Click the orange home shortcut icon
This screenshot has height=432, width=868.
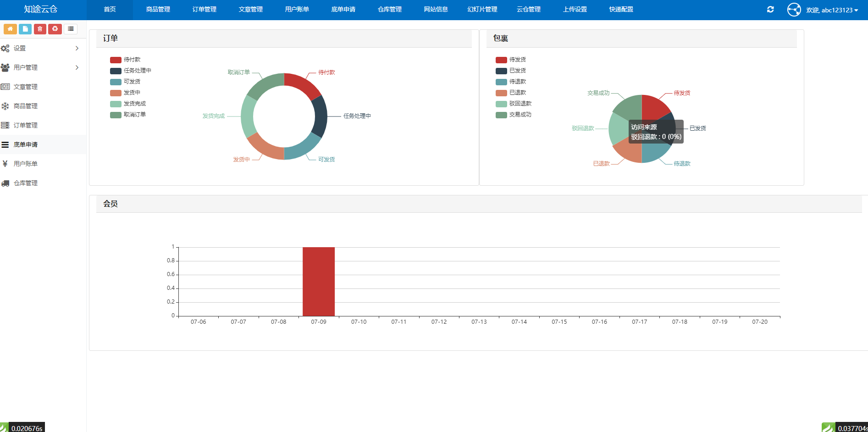10,29
